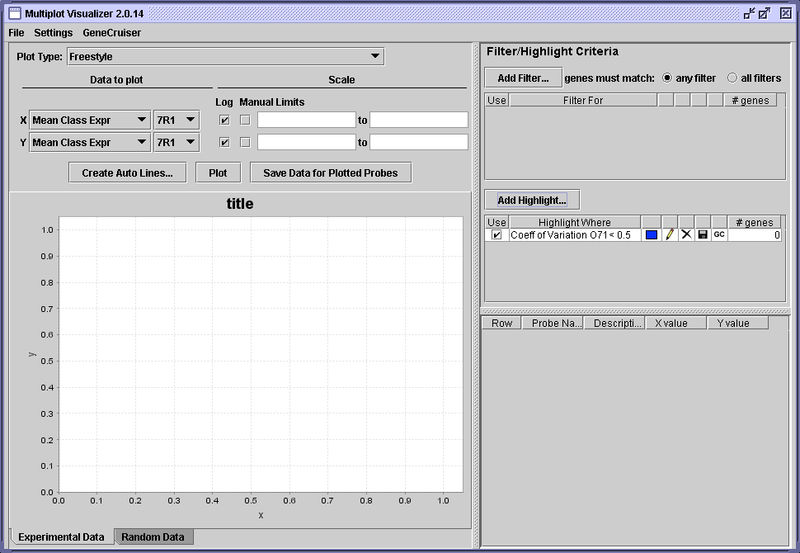Open X axis Mean Class Expr dropdown
Viewport: 800px width, 553px height.
90,120
